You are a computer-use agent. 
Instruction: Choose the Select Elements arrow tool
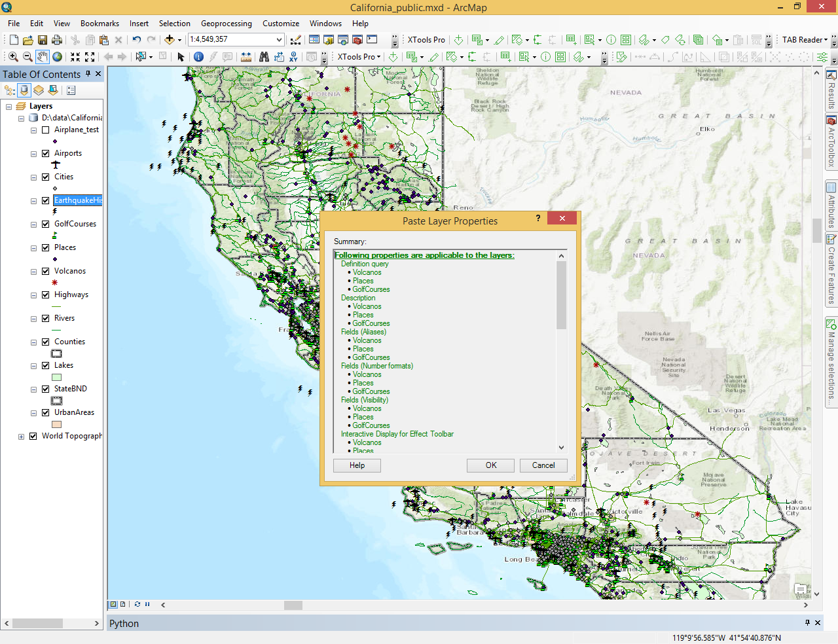coord(181,57)
